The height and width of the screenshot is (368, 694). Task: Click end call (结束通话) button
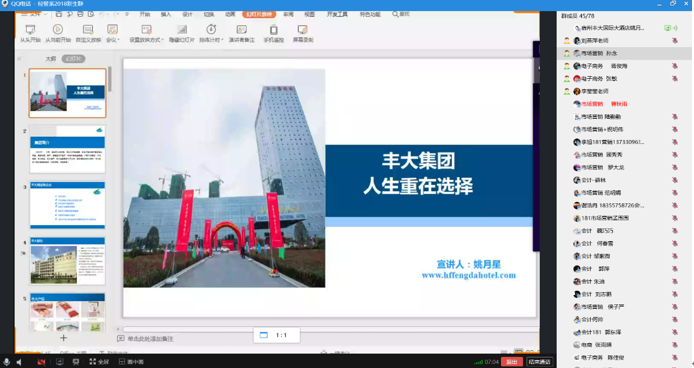tap(539, 362)
